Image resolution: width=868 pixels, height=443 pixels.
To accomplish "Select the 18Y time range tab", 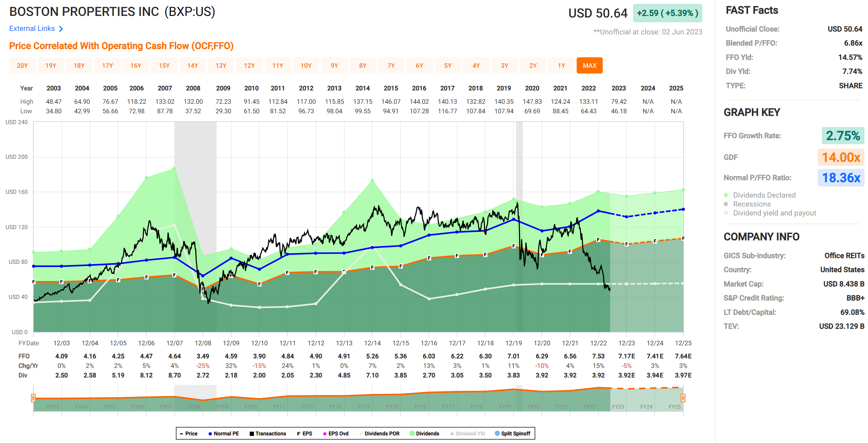I will point(79,65).
